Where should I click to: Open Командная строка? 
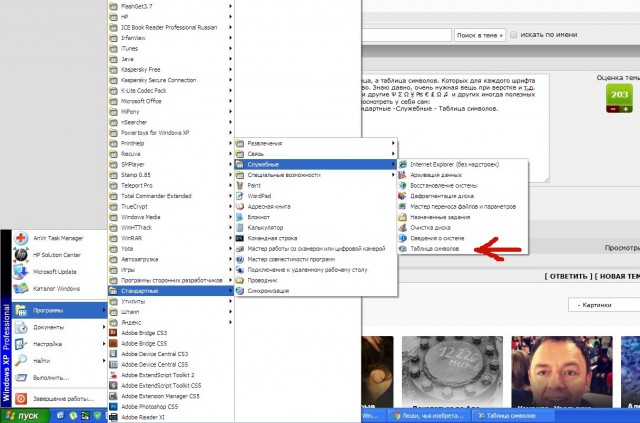coord(316,238)
